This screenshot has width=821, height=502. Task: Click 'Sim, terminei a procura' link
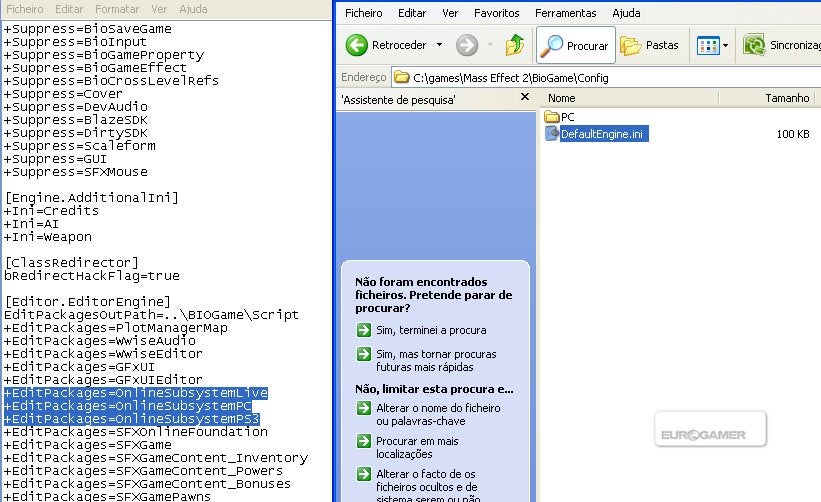pyautogui.click(x=431, y=330)
